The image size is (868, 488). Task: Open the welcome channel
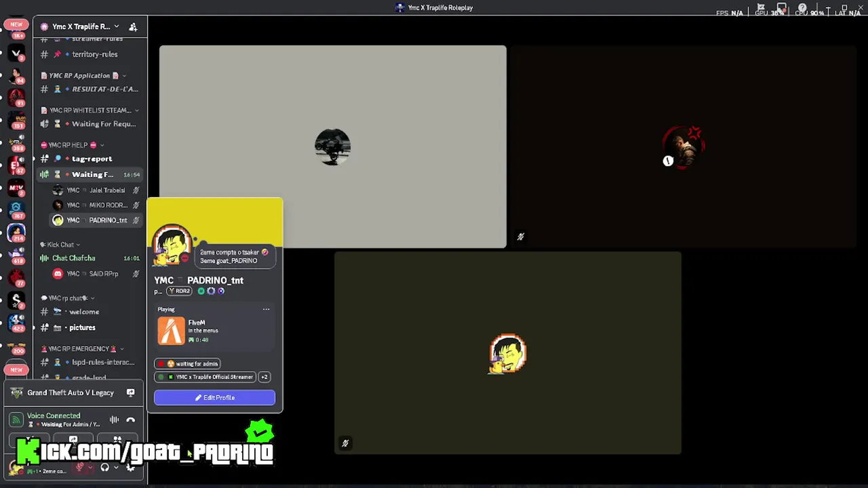click(89, 312)
